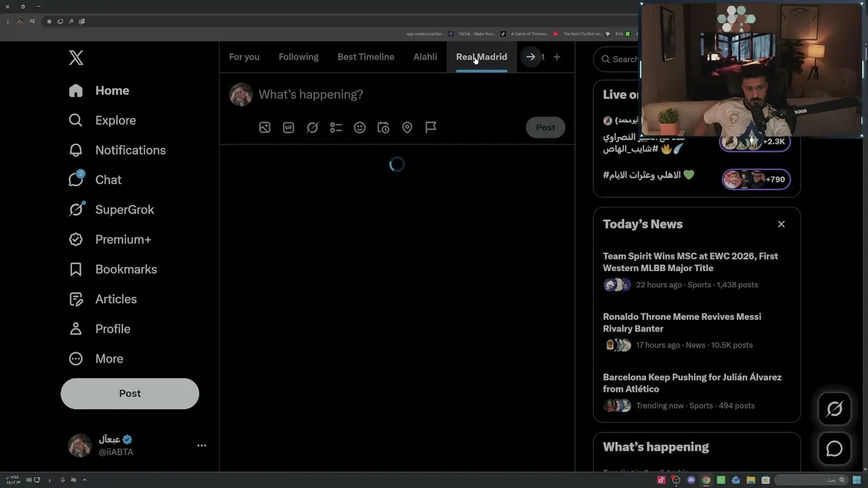Open Google Chrome from the taskbar

click(x=706, y=481)
